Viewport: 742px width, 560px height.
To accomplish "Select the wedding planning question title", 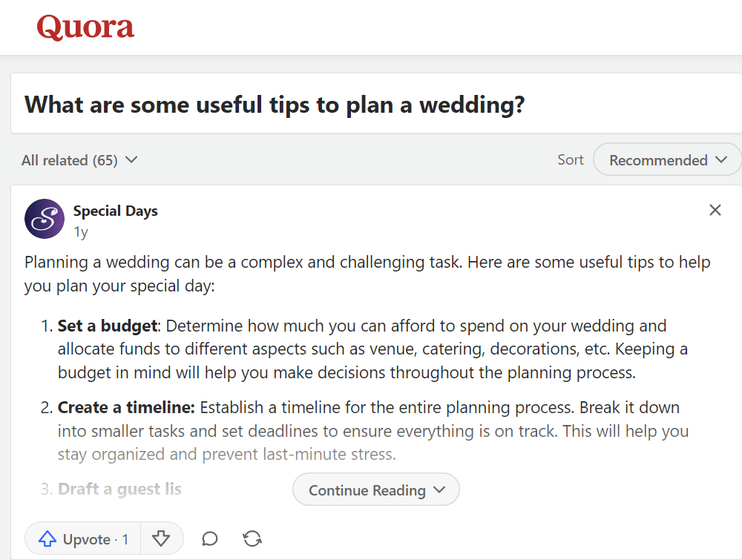I will point(275,105).
